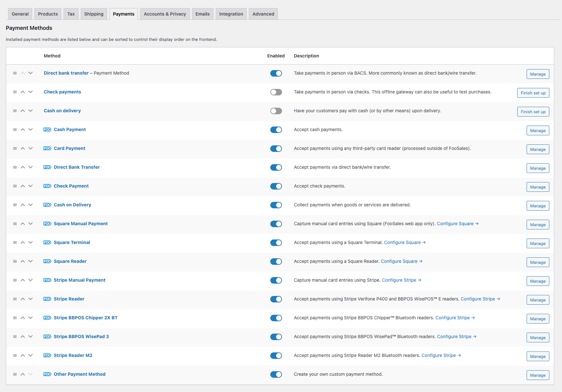Open Configure Stripe link in Stripe Reader row
Viewport: 562px width, 392px height.
(x=480, y=299)
